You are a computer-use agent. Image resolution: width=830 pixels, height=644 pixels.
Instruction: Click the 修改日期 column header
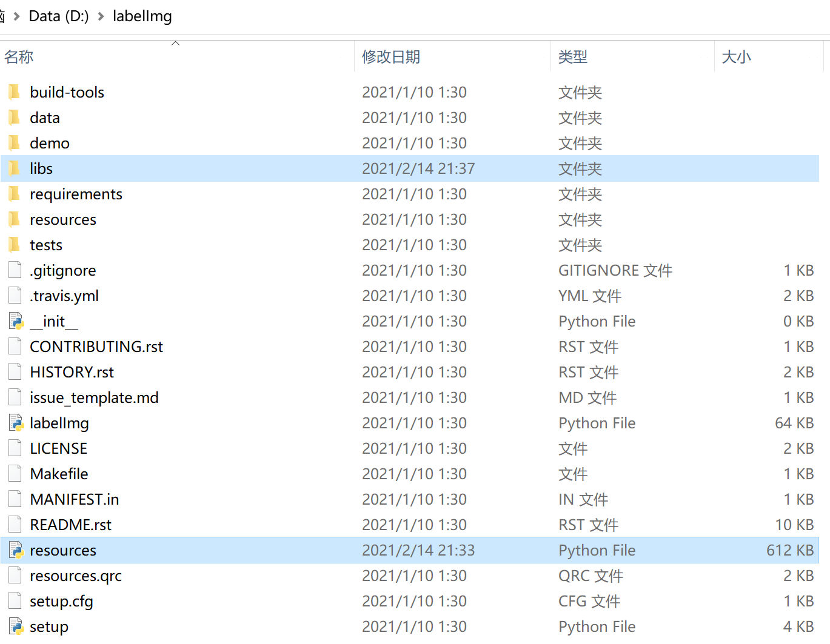[390, 56]
